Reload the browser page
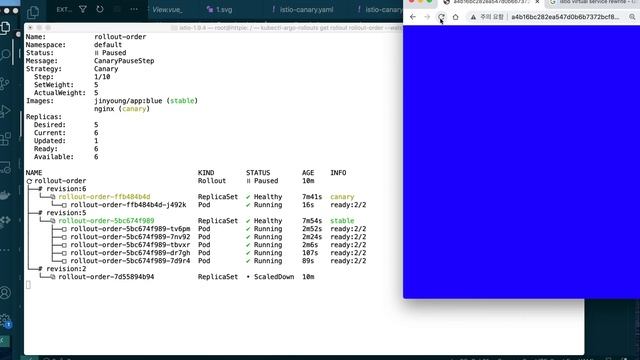Screen dimensions: 640x360 coord(441,17)
